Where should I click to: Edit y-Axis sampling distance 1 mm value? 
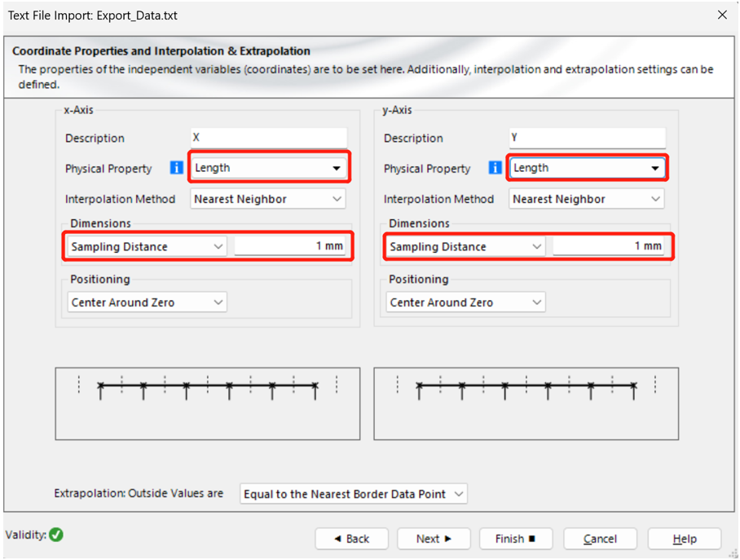click(x=608, y=246)
